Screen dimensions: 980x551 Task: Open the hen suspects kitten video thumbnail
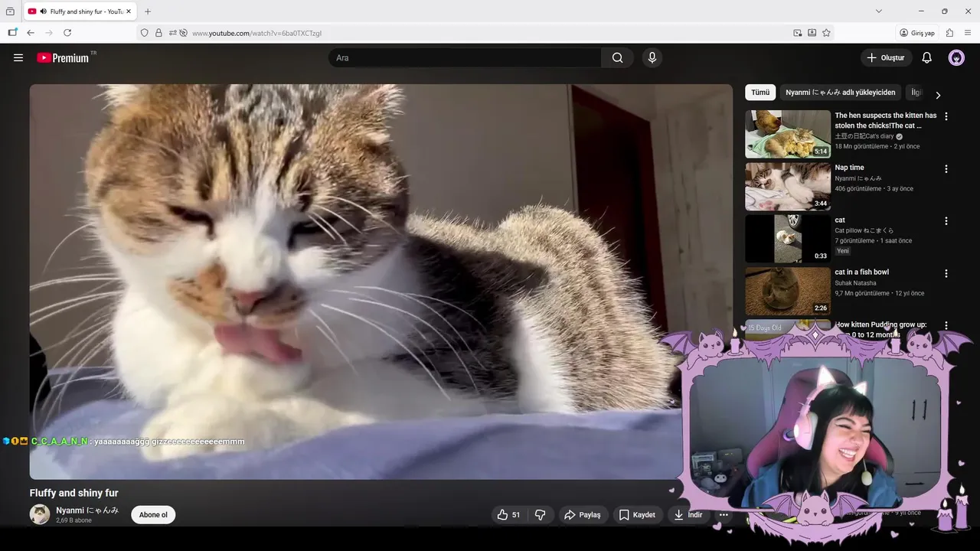(788, 134)
